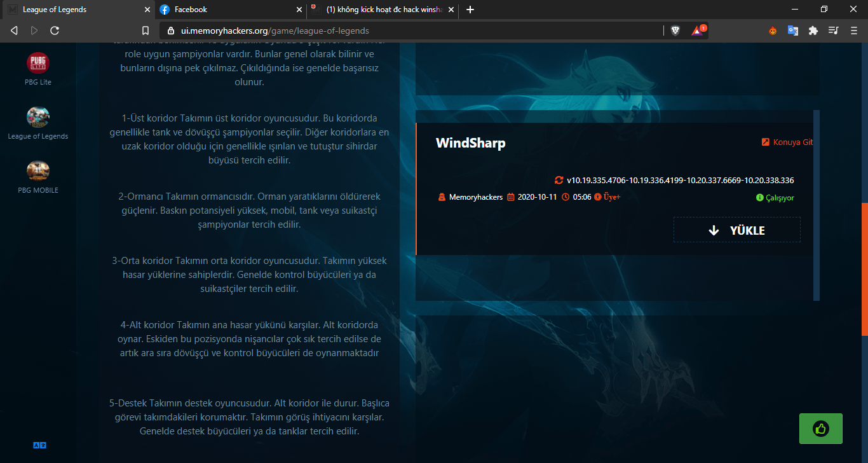Open Brave Rewards triangle icon with badge
Image resolution: width=868 pixels, height=463 pixels.
pyautogui.click(x=698, y=30)
